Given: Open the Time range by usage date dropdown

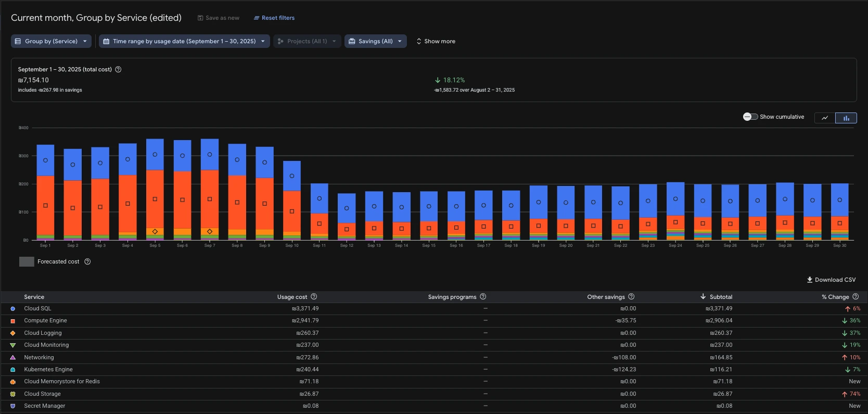Looking at the screenshot, I should pos(184,41).
